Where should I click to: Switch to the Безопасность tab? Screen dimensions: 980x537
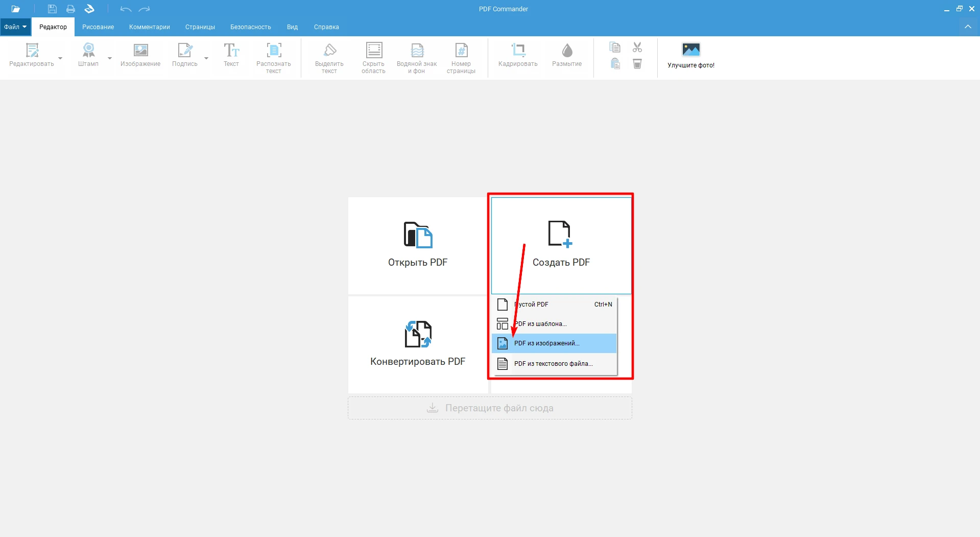[251, 27]
